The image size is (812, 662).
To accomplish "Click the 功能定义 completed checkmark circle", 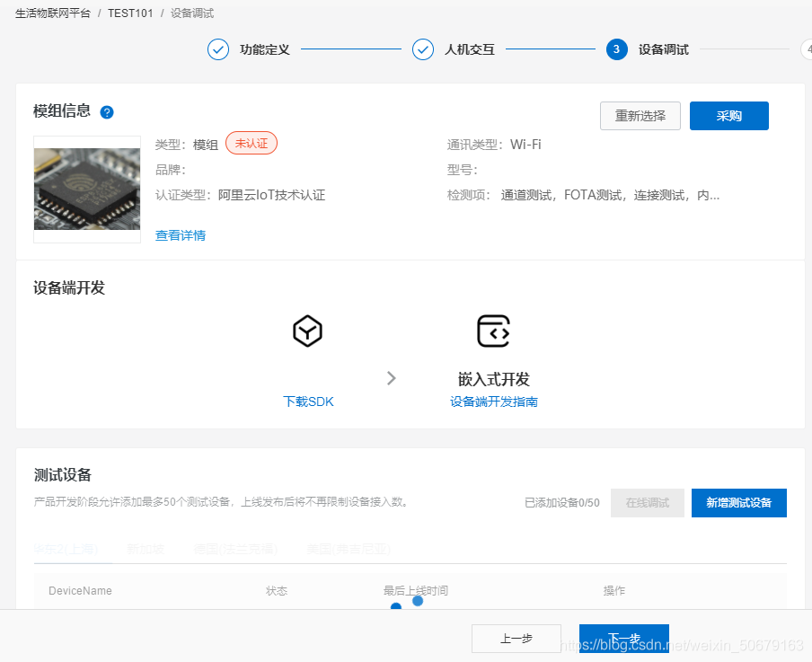I will [x=218, y=49].
